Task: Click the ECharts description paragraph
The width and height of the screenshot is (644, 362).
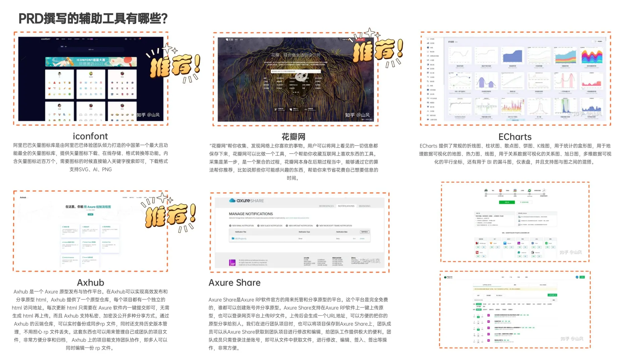Action: (515, 154)
